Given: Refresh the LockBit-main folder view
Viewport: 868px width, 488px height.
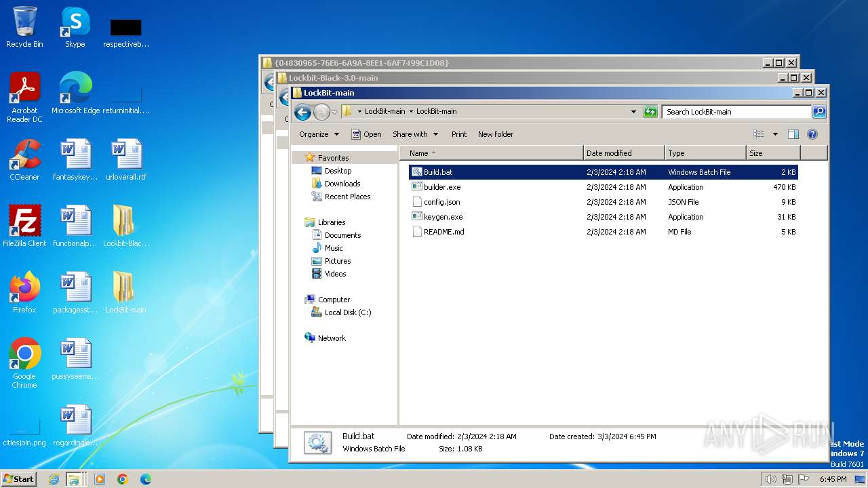Looking at the screenshot, I should pyautogui.click(x=650, y=112).
